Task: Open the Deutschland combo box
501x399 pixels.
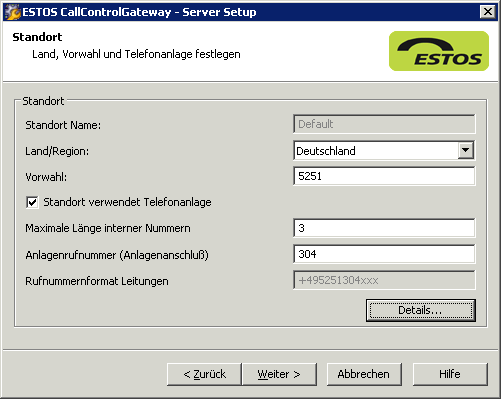Action: tap(384, 151)
